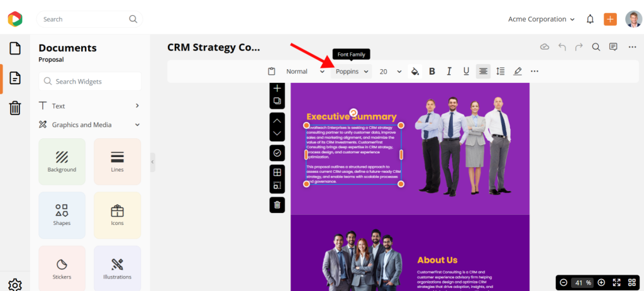Open the Acme Corporation account dropdown
Viewport: 644px width, 291px height.
tap(541, 19)
